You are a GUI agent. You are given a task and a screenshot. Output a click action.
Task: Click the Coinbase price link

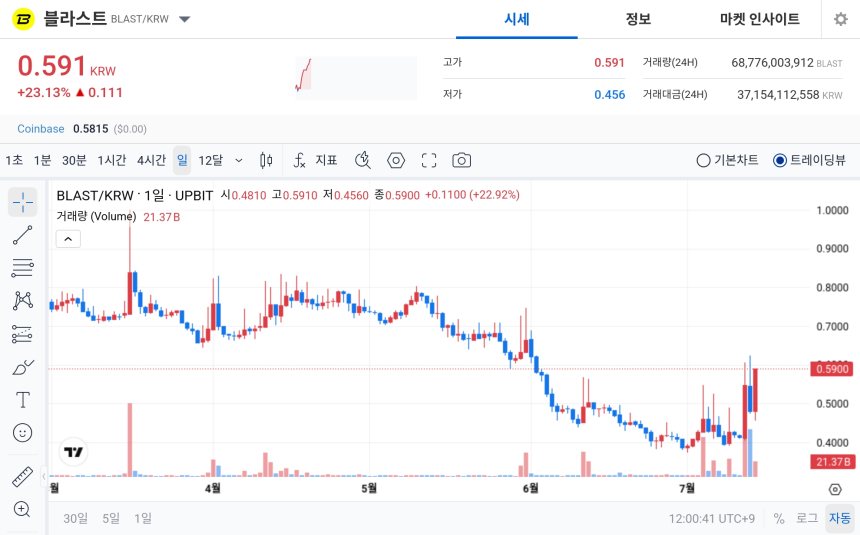tap(41, 129)
